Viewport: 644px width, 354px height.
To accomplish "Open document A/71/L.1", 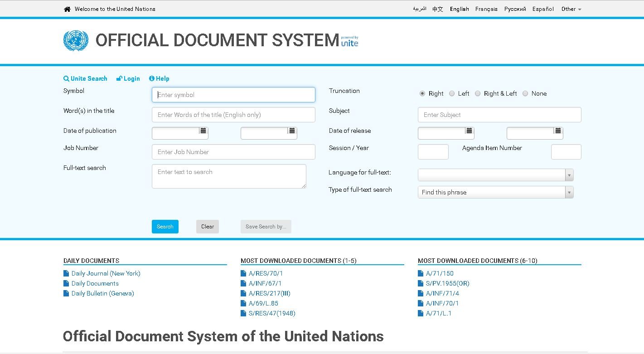I will (x=439, y=313).
